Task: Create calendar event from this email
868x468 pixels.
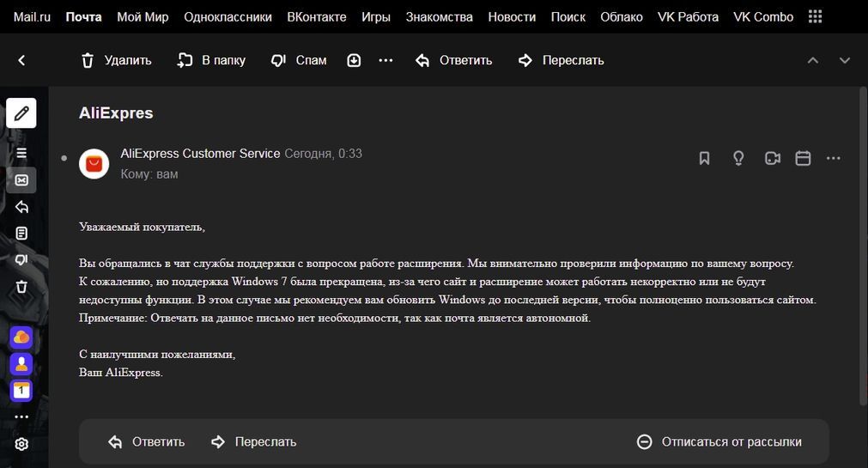Action: pyautogui.click(x=803, y=159)
